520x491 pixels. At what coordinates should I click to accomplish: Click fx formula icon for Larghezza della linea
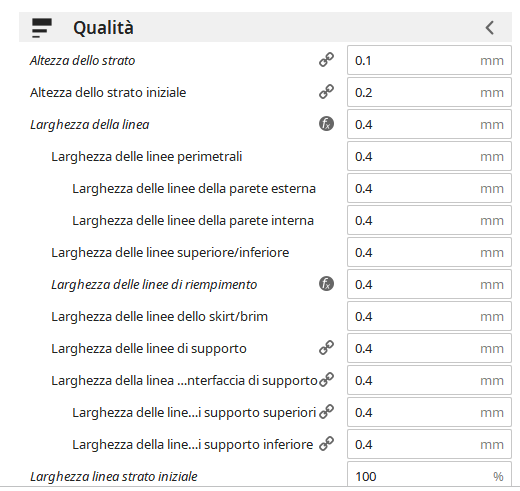click(326, 124)
